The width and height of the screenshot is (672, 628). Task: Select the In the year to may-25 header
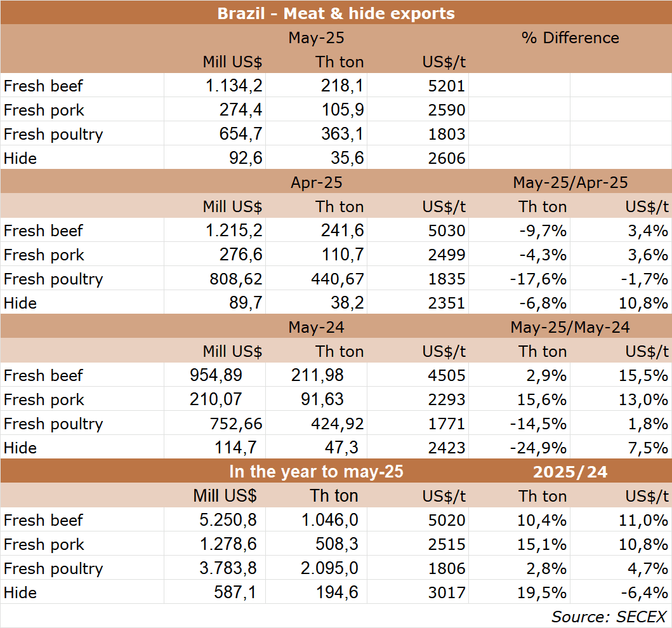click(x=316, y=472)
